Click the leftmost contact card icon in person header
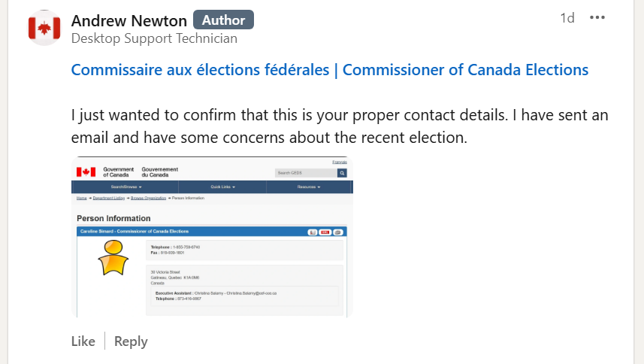644x364 pixels. [313, 232]
